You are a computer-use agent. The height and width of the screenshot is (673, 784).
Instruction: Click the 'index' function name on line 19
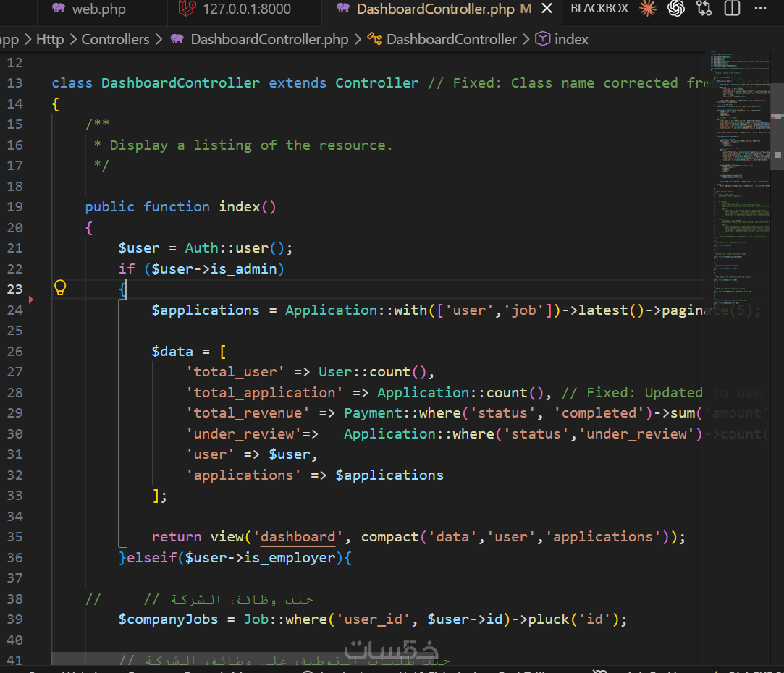[240, 207]
